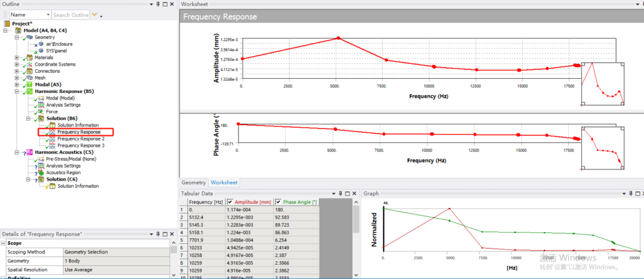644x279 pixels.
Task: Collapse the Scope section in Details
Action: pos(4,243)
